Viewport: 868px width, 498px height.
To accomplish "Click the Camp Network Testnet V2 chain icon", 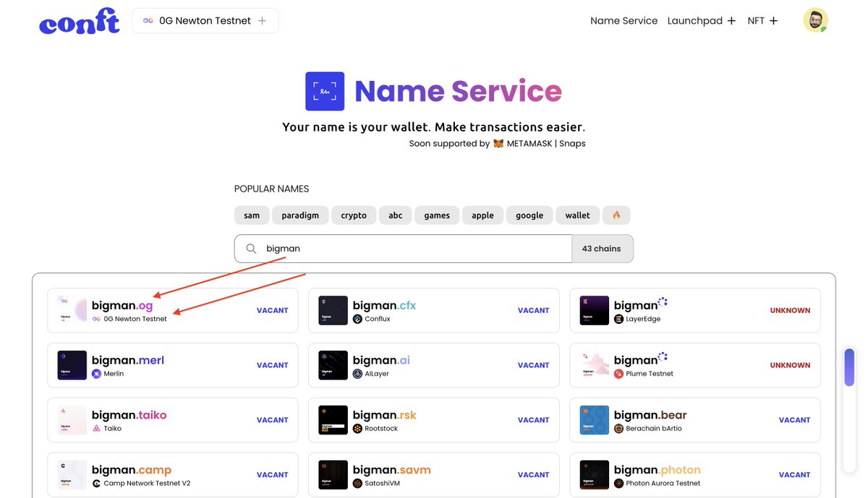I will [x=96, y=484].
